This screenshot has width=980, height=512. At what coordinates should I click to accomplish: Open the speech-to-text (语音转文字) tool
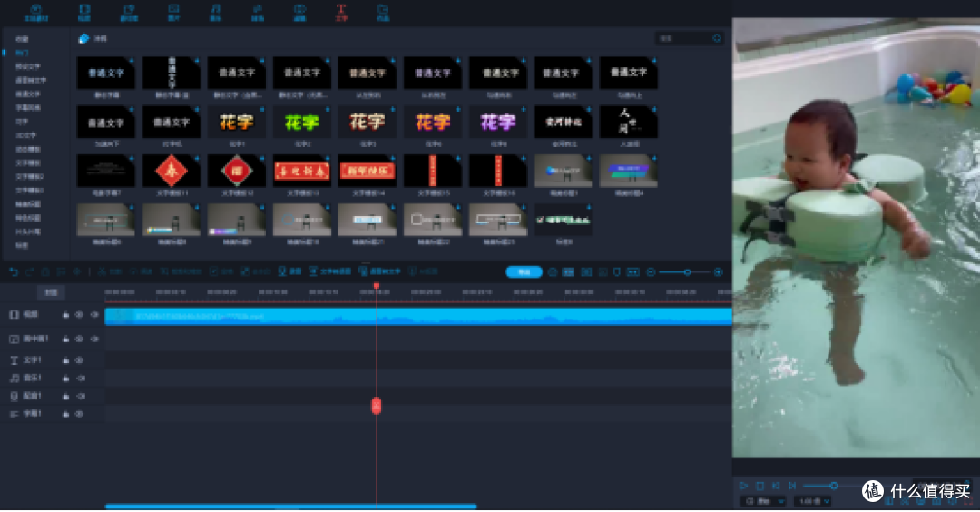coord(380,272)
